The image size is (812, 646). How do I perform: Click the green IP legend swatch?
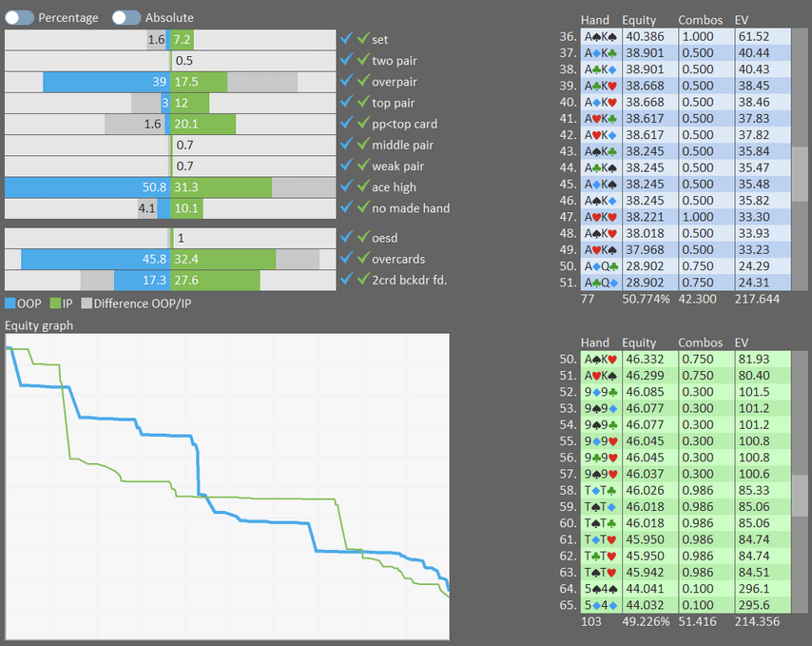tap(55, 303)
